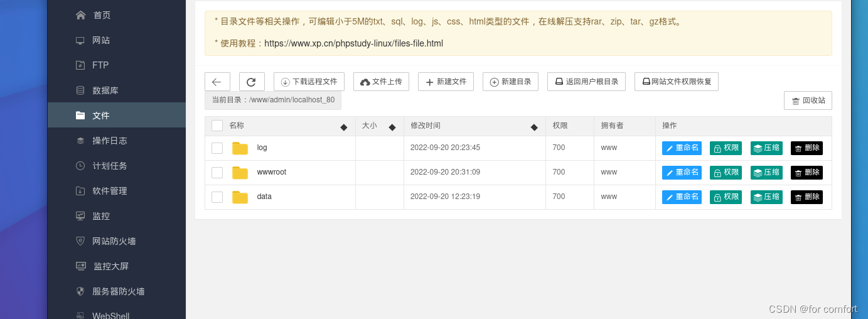Compress the log folder
The image size is (868, 319).
click(x=766, y=148)
